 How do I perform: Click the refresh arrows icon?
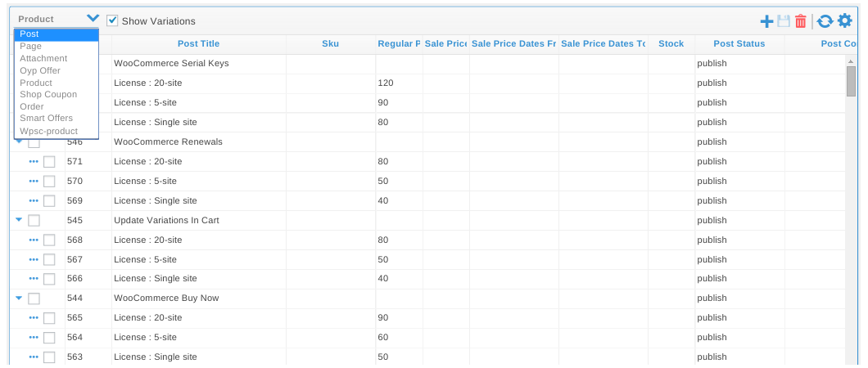click(825, 21)
